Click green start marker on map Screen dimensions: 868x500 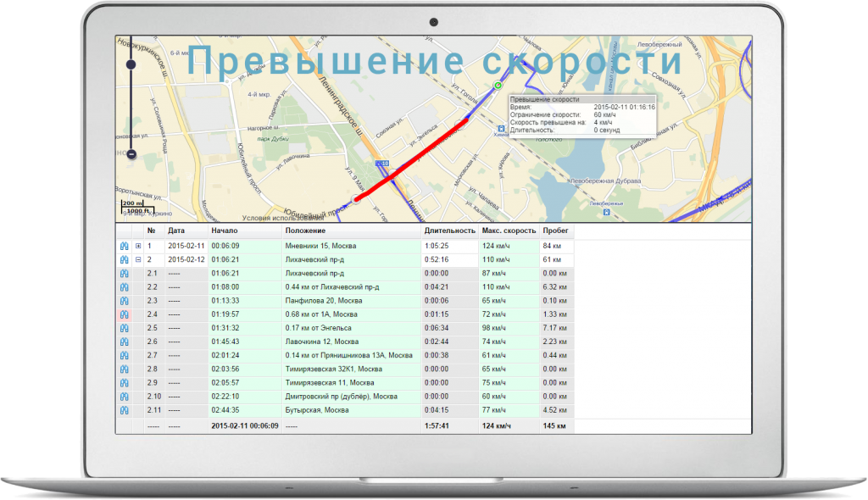(x=498, y=86)
